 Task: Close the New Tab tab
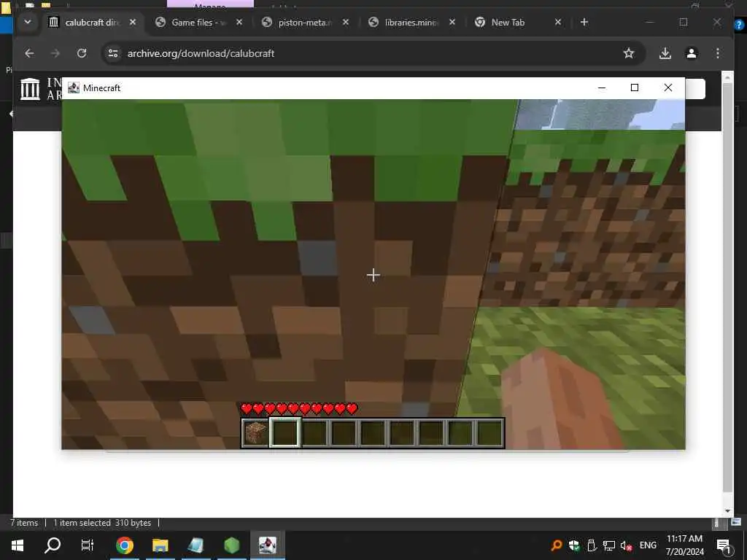[558, 22]
